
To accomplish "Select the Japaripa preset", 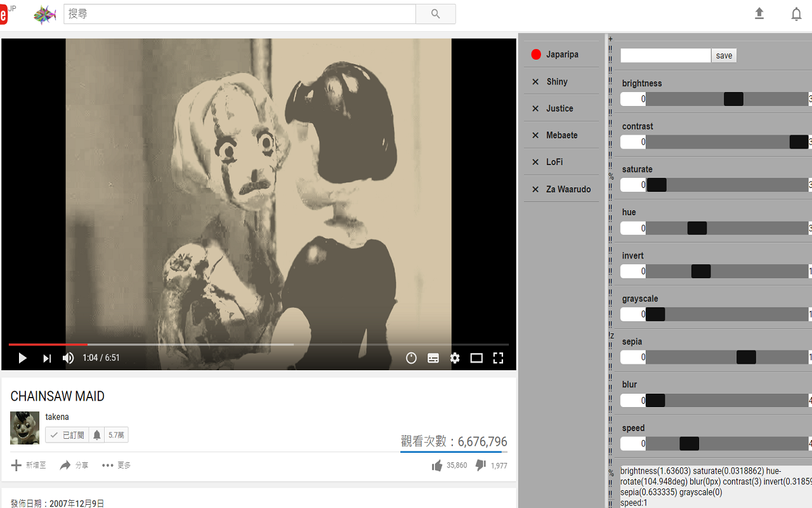I will point(562,55).
